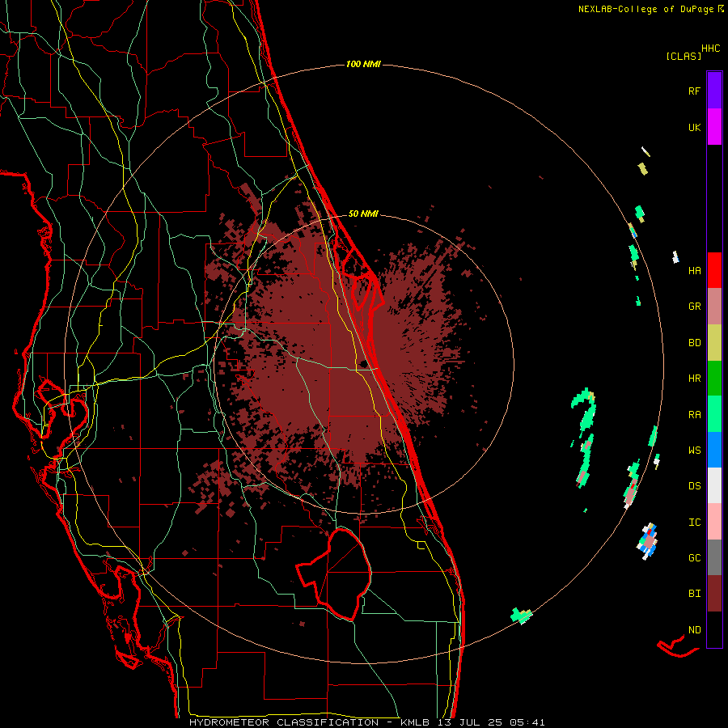Click the HYDROMETEOR CLASSIFICATION caption text
Image resolution: width=728 pixels, height=728 pixels.
tap(284, 722)
